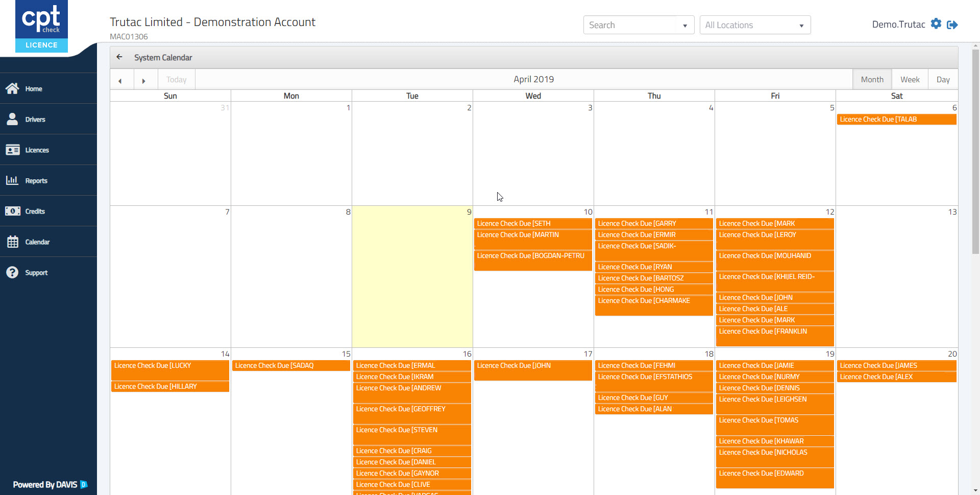Open the Drivers section icon
Viewport: 980px width, 495px height.
coord(12,119)
